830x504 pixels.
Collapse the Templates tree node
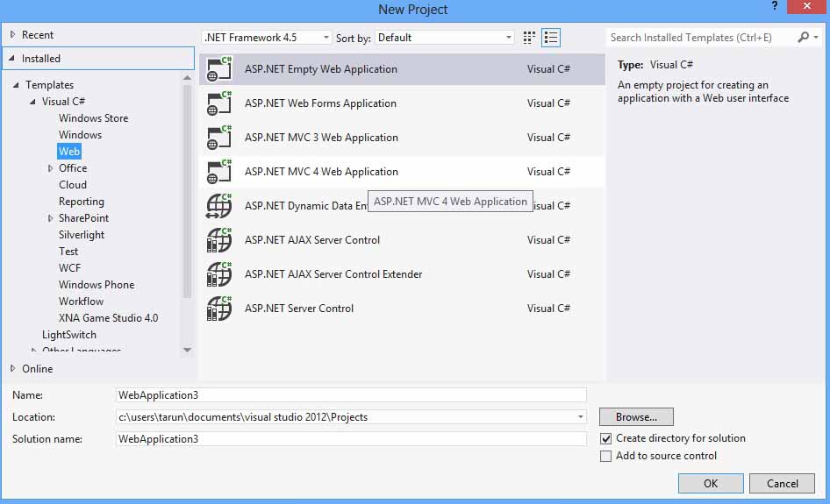pos(16,85)
